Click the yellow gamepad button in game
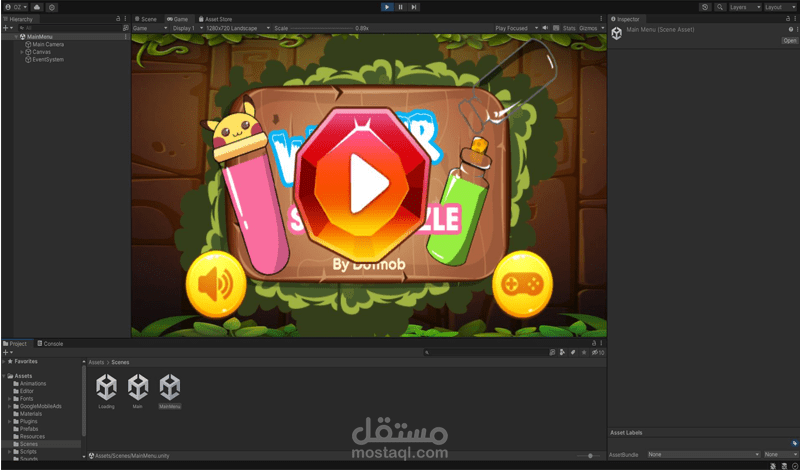Image resolution: width=800 pixels, height=470 pixels. [x=522, y=284]
